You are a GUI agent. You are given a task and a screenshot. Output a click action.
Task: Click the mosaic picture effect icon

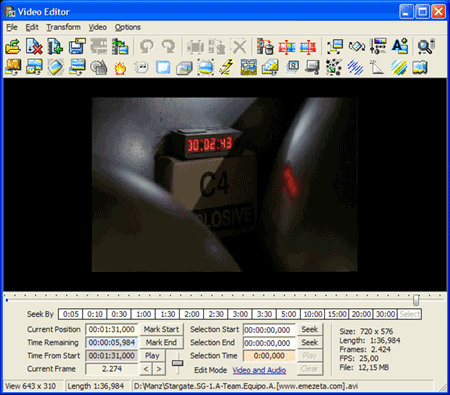[x=248, y=68]
